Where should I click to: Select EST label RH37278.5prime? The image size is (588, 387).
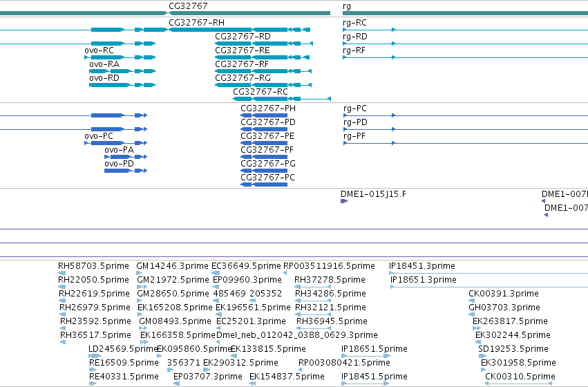330,280
